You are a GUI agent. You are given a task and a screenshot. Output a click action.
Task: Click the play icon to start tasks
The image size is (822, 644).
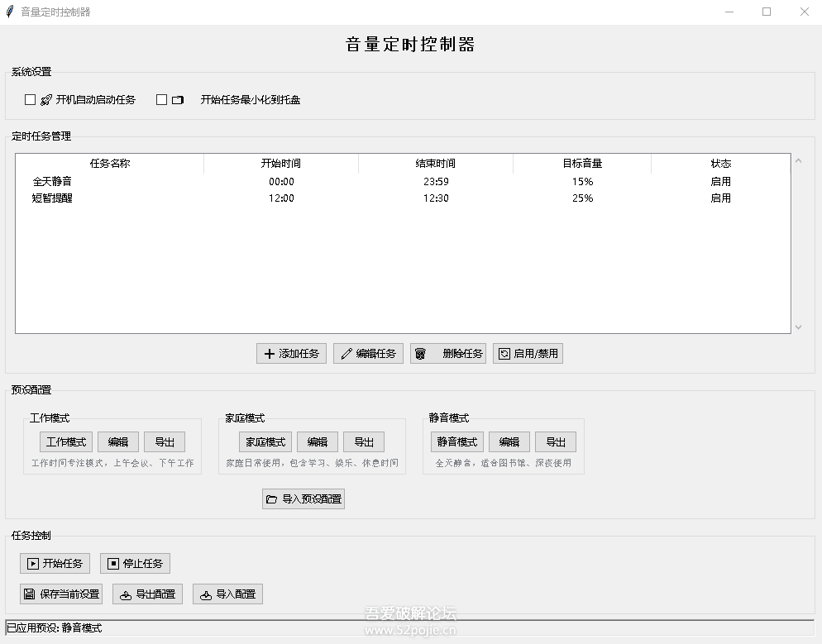pyautogui.click(x=31, y=563)
